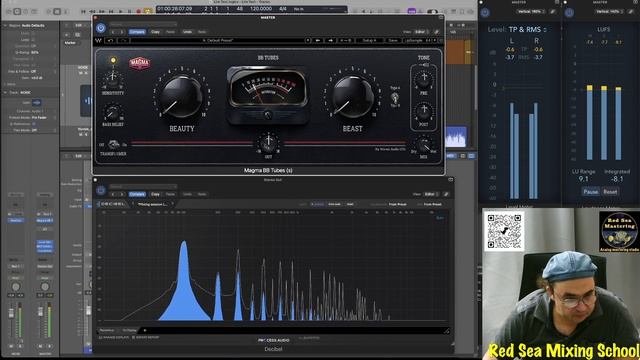Image resolution: width=640 pixels, height=360 pixels.
Task: Select the DECIBEL tab in analyzer
Action: (x=112, y=204)
